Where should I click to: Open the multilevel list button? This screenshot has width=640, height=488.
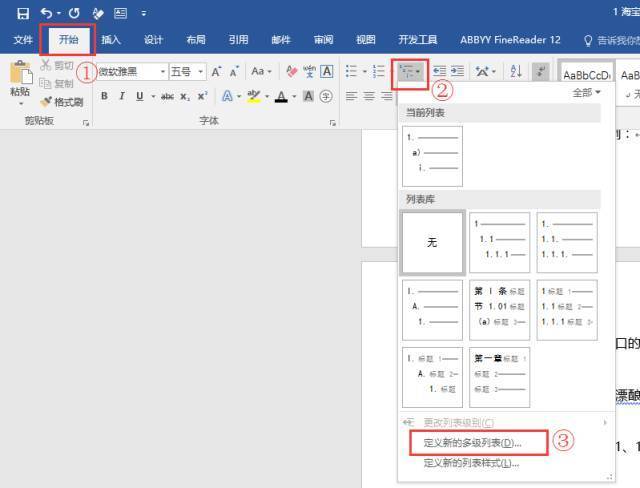(409, 72)
